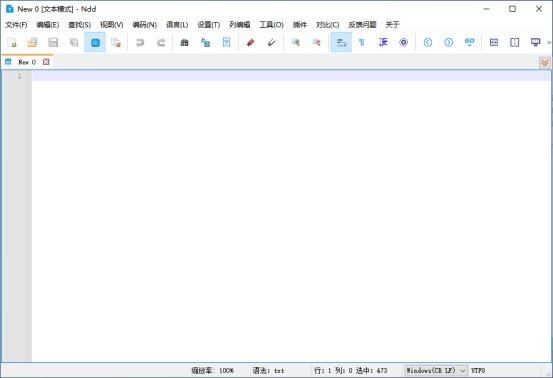The width and height of the screenshot is (553, 378).
Task: Click the save floppy disk icon
Action: (x=53, y=43)
